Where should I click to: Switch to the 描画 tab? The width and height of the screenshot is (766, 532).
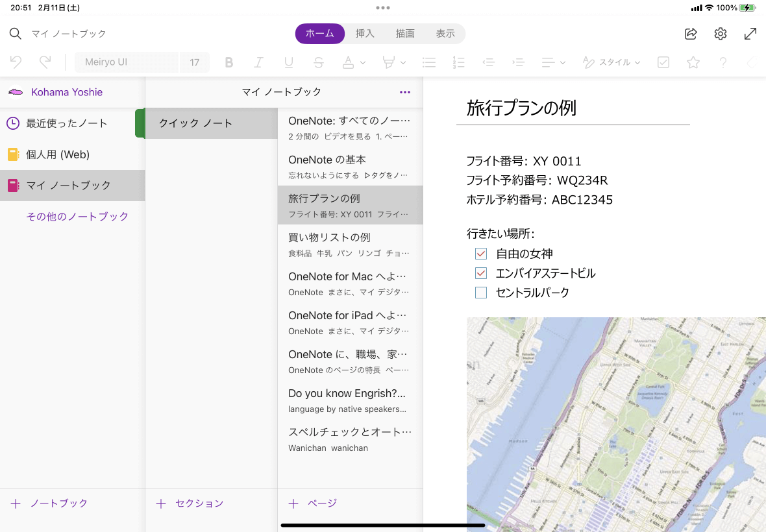[405, 34]
